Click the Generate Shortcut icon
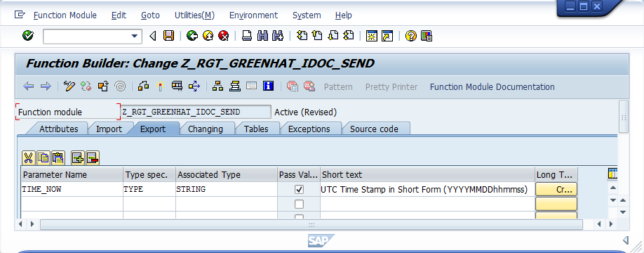The image size is (644, 253). 387,36
